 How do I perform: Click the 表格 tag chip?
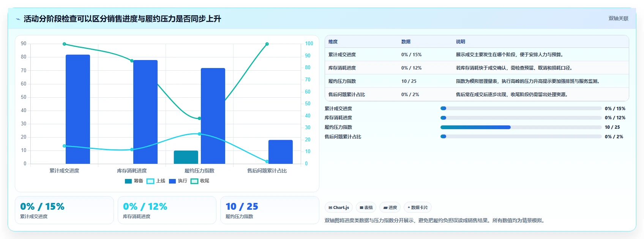point(366,207)
